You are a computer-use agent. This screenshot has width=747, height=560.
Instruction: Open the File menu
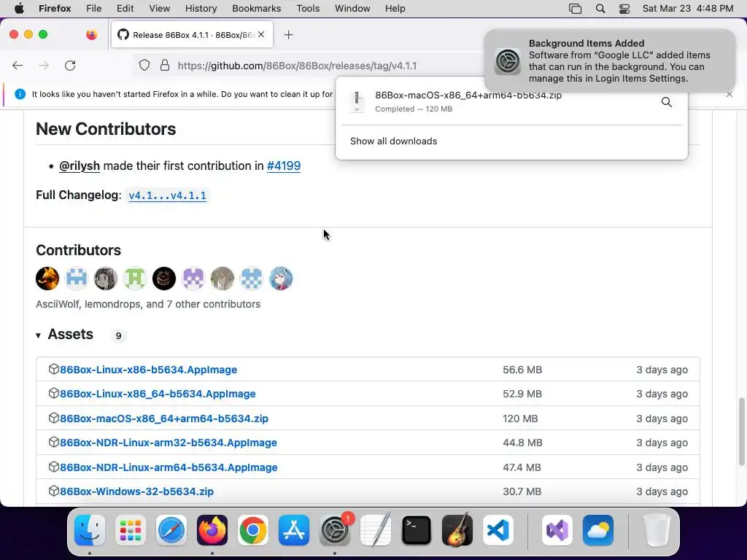(94, 9)
